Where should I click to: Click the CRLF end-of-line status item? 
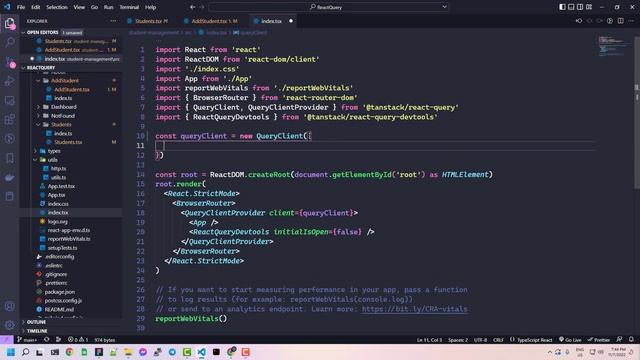[498, 340]
